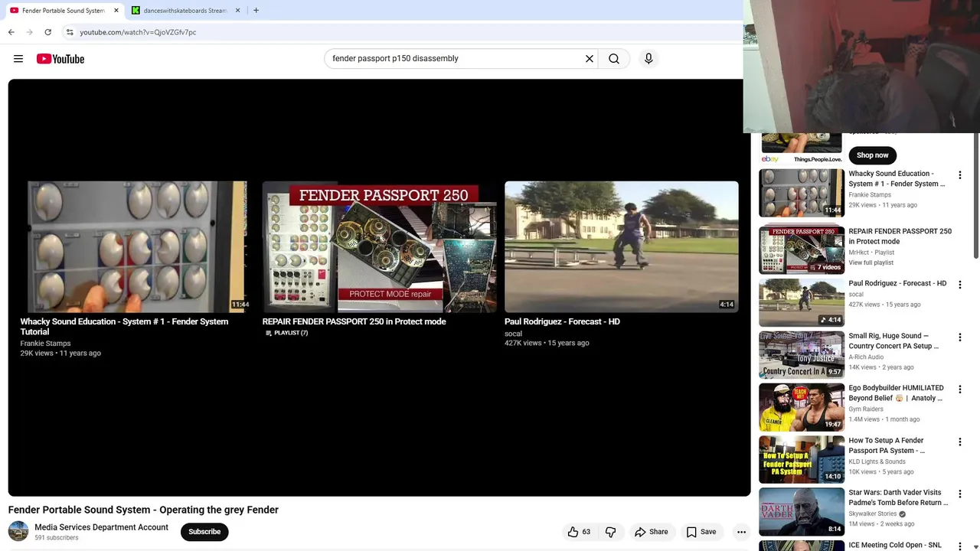Subscribe to Media Services Department Account
The image size is (980, 551).
click(x=204, y=532)
